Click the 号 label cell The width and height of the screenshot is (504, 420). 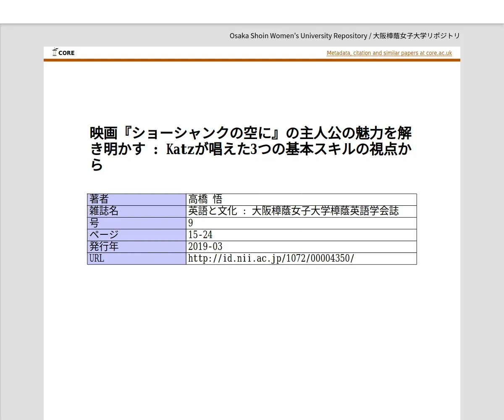coord(136,223)
